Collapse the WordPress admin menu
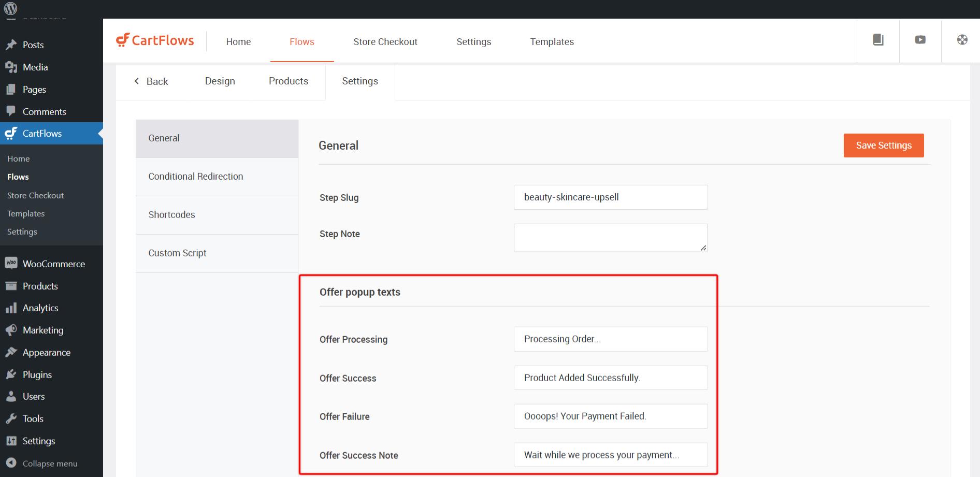 point(50,464)
